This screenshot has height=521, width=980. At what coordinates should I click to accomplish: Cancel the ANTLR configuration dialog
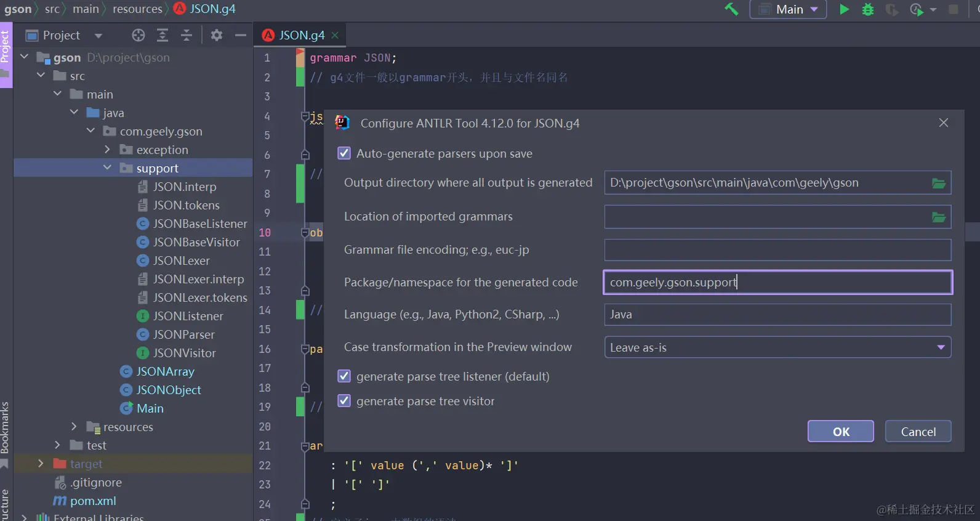pyautogui.click(x=918, y=432)
